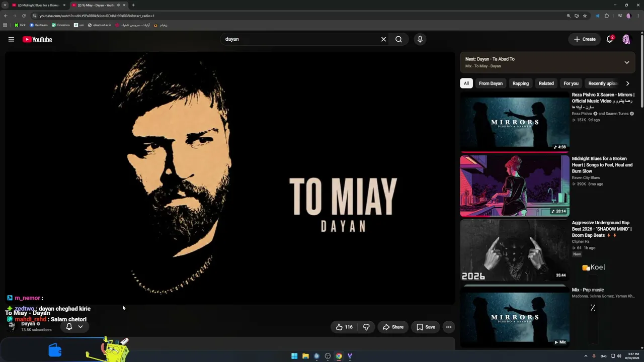Share the To Miay video
644x362 pixels.
(393, 327)
